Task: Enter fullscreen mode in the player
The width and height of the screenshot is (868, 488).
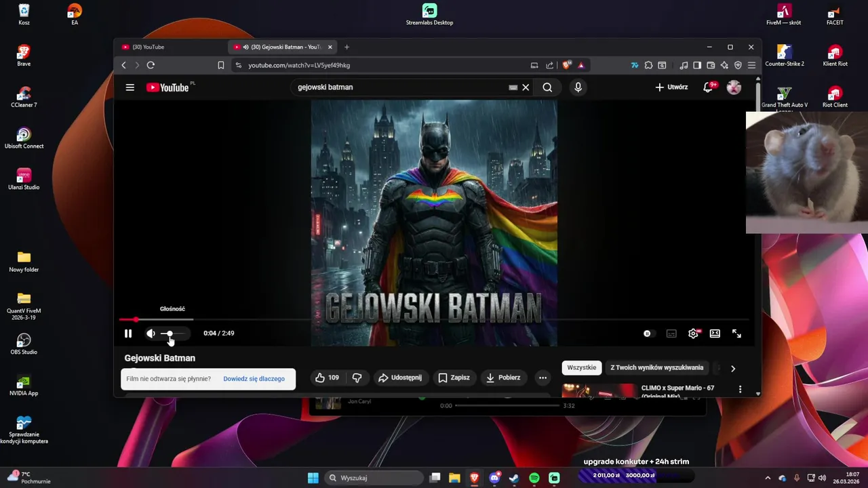Action: [x=736, y=333]
